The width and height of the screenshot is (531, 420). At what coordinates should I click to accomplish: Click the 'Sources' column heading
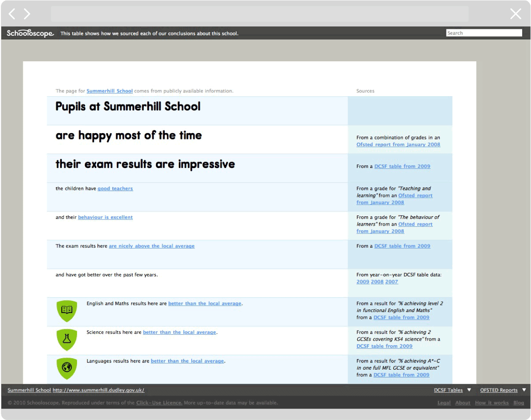(x=365, y=91)
